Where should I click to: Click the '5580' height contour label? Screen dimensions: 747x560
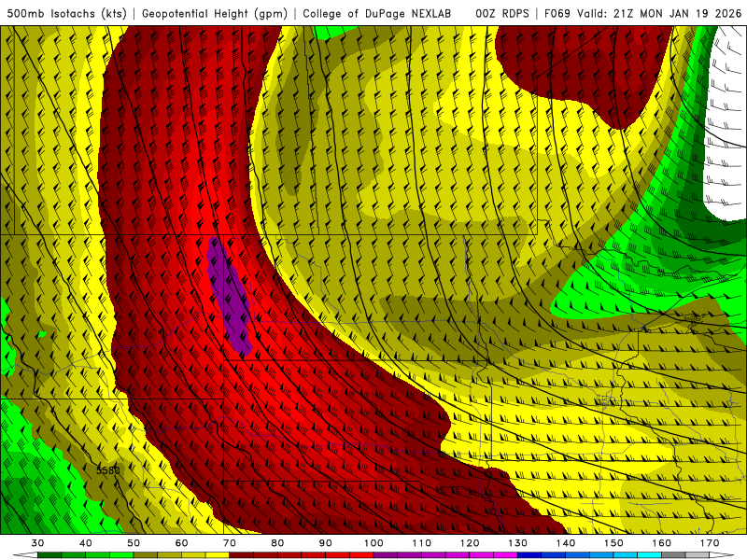108,470
